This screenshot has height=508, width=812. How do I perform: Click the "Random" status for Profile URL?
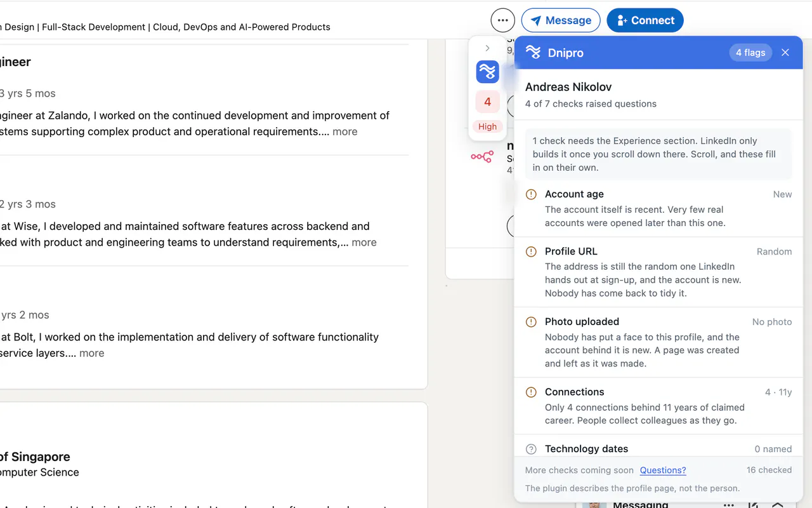pos(774,251)
